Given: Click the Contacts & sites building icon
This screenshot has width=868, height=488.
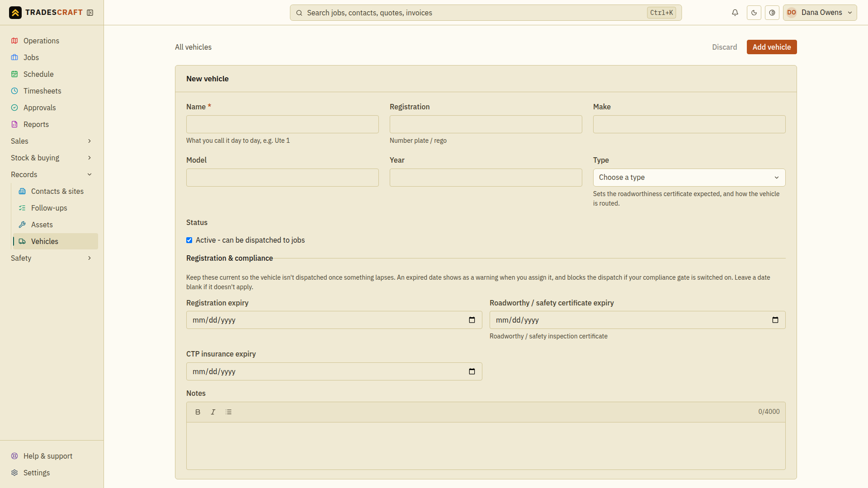Looking at the screenshot, I should coord(22,191).
